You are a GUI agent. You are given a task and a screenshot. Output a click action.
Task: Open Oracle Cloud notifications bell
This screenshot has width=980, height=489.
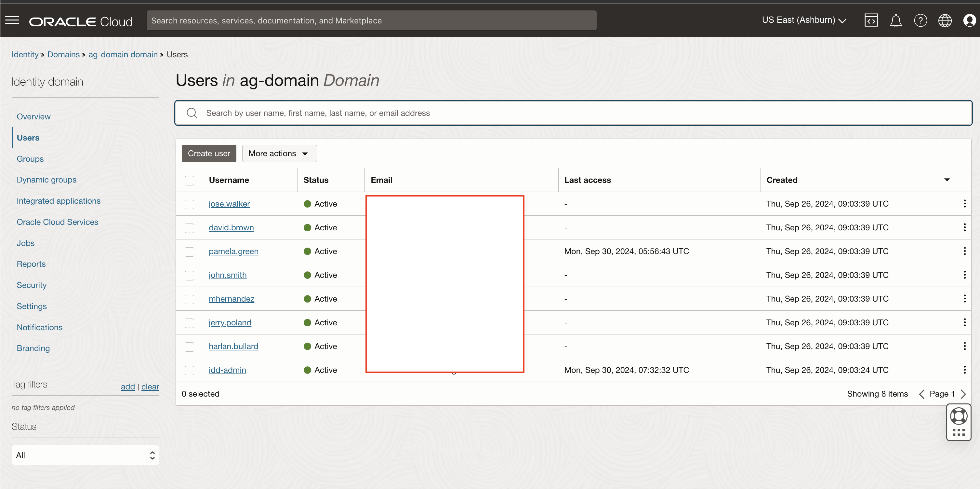click(896, 20)
